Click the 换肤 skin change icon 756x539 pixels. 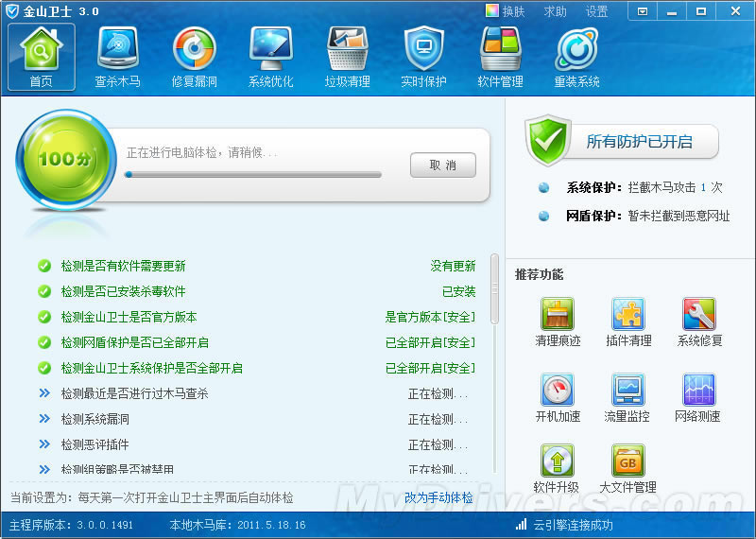click(x=491, y=10)
